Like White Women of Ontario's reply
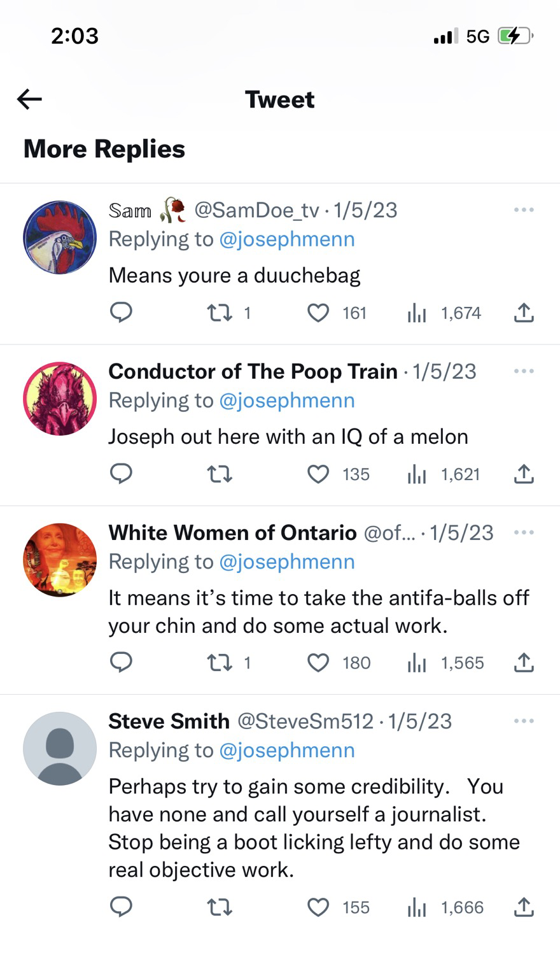Viewport: 560px width, 978px height. click(318, 663)
